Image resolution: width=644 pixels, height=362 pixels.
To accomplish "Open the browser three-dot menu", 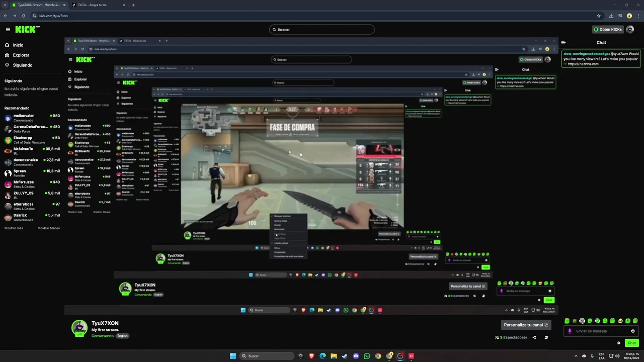I will tap(638, 16).
